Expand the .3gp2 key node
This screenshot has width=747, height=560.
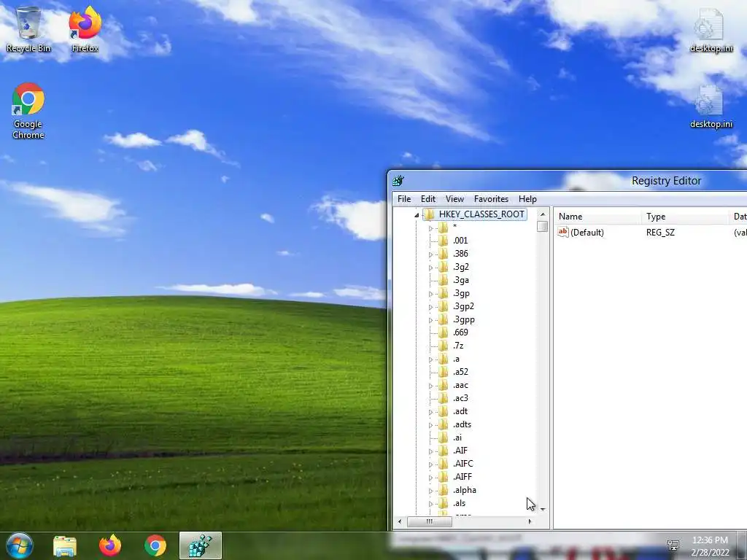(x=430, y=308)
